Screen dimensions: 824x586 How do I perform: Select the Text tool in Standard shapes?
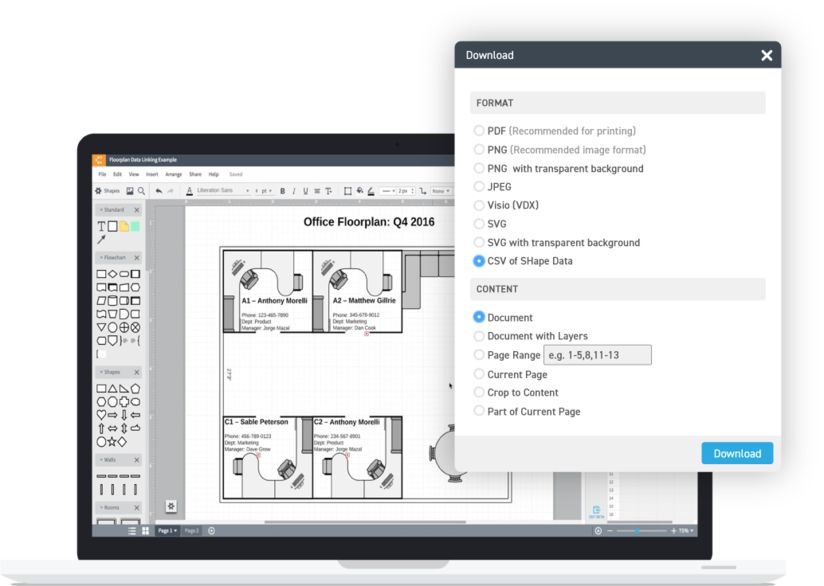pos(101,227)
